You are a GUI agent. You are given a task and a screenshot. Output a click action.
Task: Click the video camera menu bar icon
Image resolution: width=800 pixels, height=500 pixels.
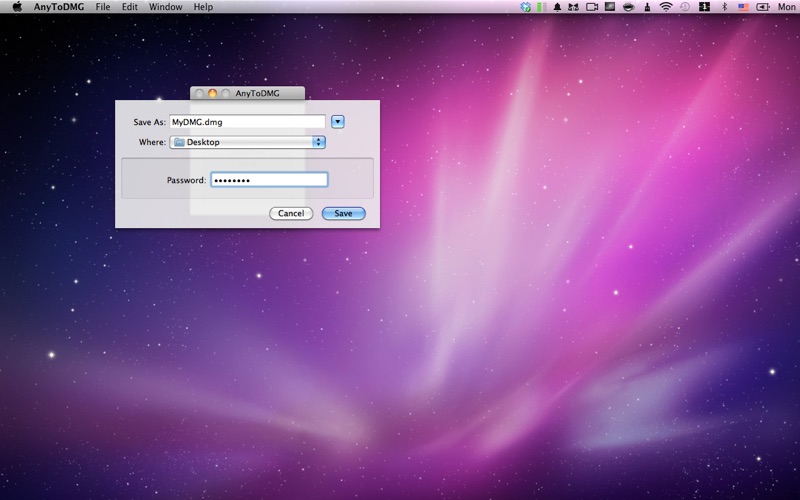click(x=592, y=7)
